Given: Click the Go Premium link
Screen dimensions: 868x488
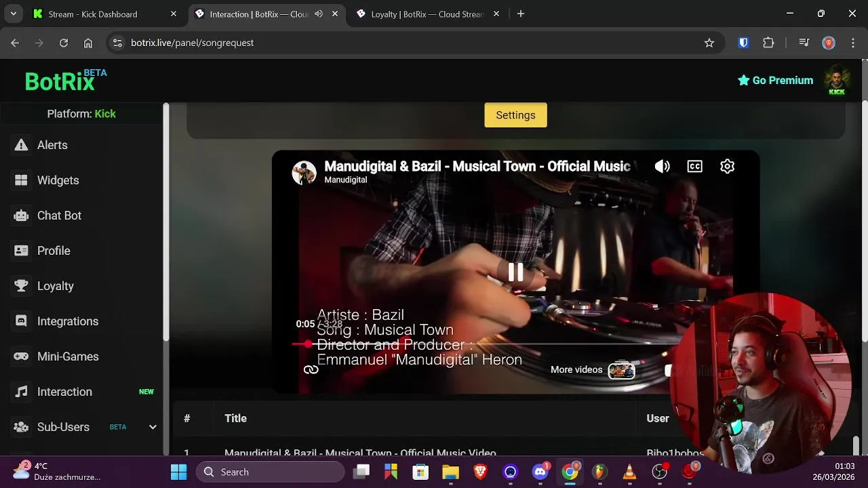Looking at the screenshot, I should (775, 80).
